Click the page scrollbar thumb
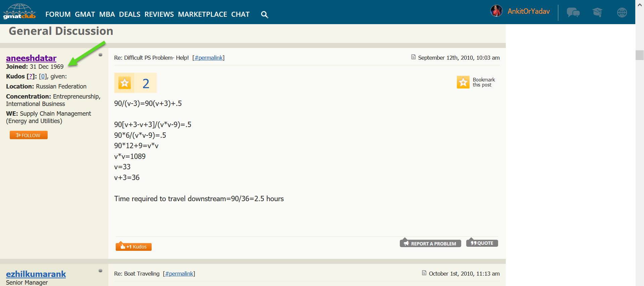644x286 pixels. [639, 55]
